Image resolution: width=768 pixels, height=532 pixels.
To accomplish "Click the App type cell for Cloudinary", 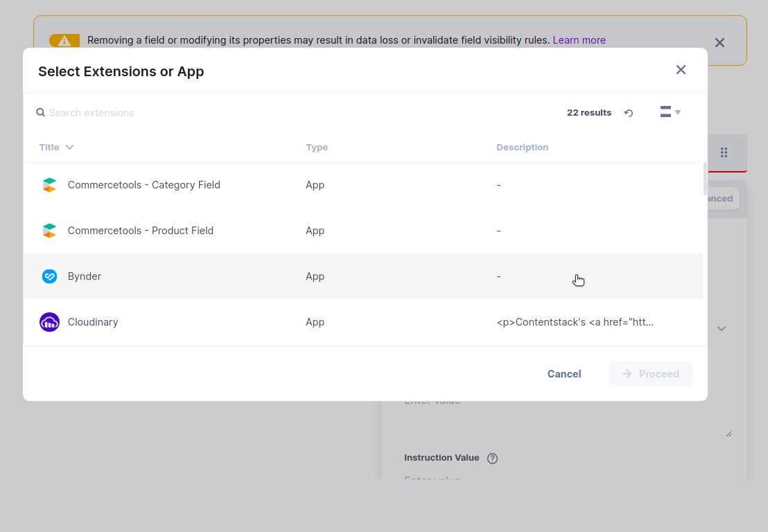I will point(315,322).
